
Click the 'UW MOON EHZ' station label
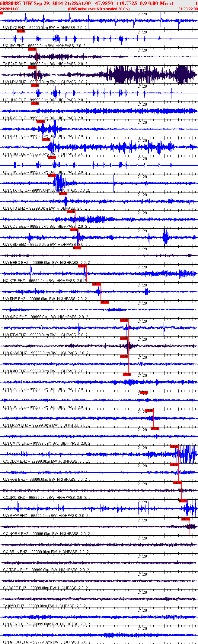16,642
